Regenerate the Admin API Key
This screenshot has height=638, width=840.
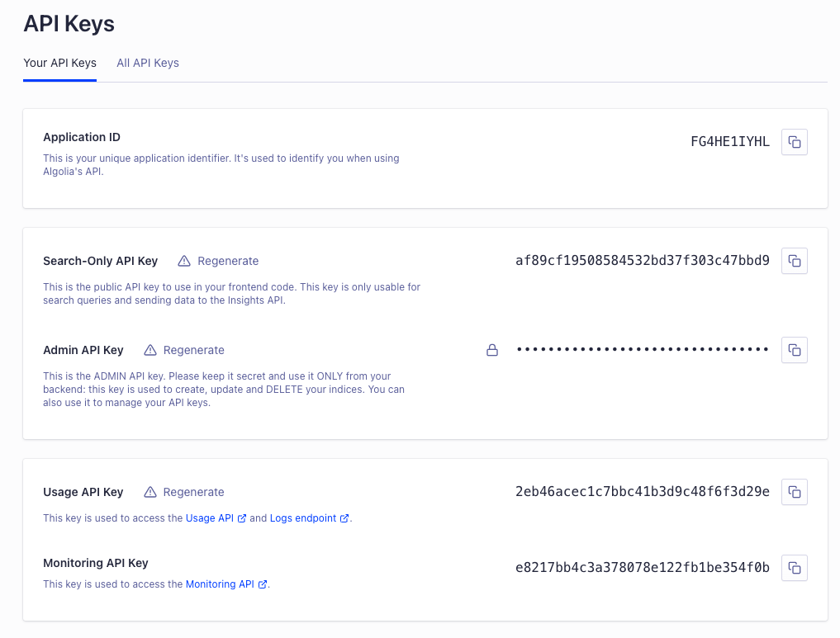193,350
